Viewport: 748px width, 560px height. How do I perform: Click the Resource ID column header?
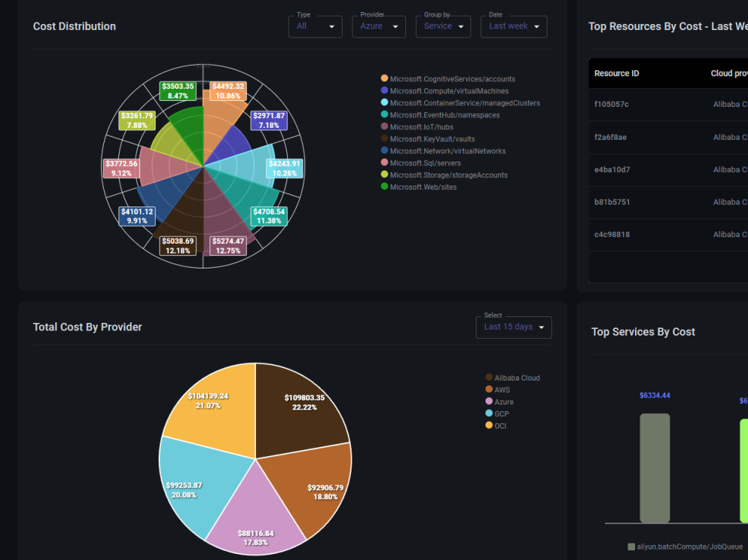coord(616,73)
